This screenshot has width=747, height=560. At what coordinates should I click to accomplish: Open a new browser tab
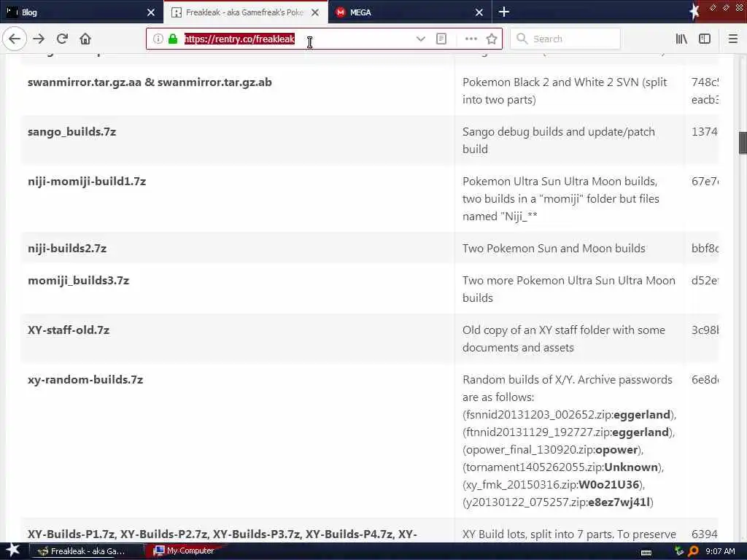504,12
